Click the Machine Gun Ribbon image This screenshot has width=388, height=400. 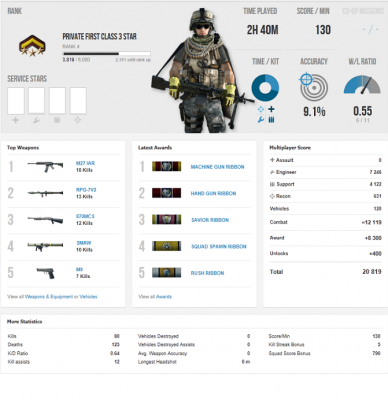167,166
